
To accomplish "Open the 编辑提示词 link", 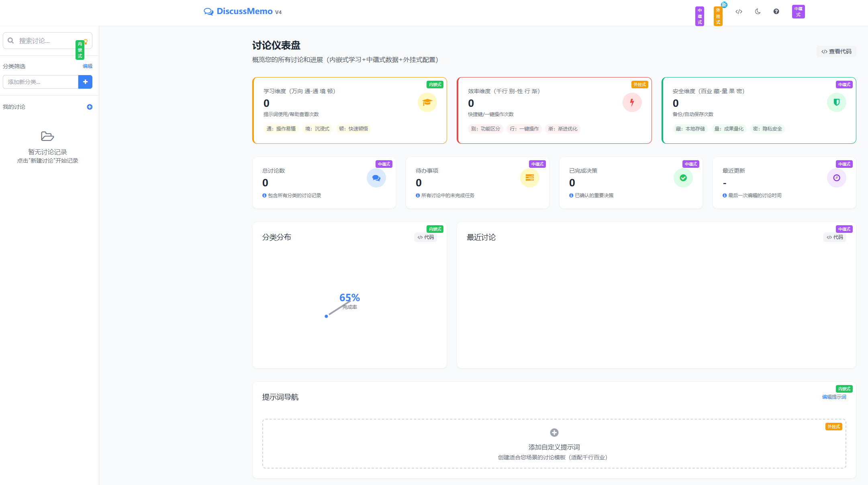I will click(x=834, y=397).
